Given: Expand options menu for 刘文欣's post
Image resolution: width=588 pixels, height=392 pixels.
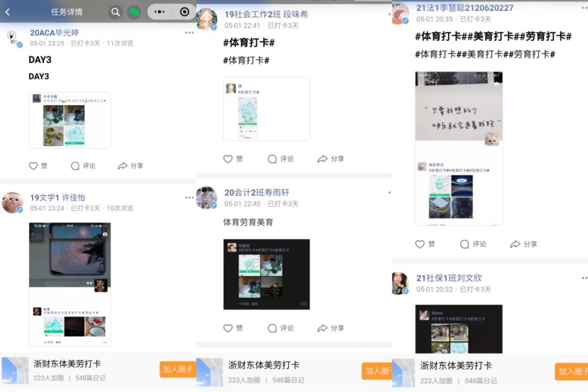Looking at the screenshot, I should pyautogui.click(x=584, y=278).
